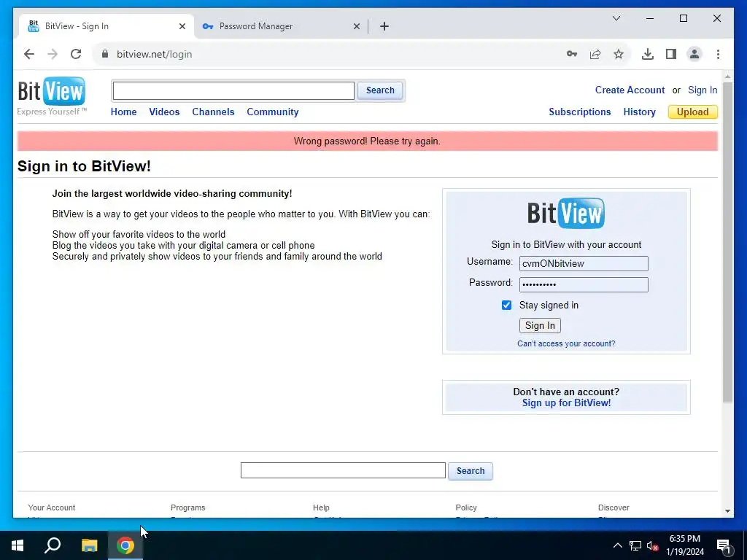Focus the top search input field
Viewport: 747px width, 560px height.
pyautogui.click(x=233, y=90)
